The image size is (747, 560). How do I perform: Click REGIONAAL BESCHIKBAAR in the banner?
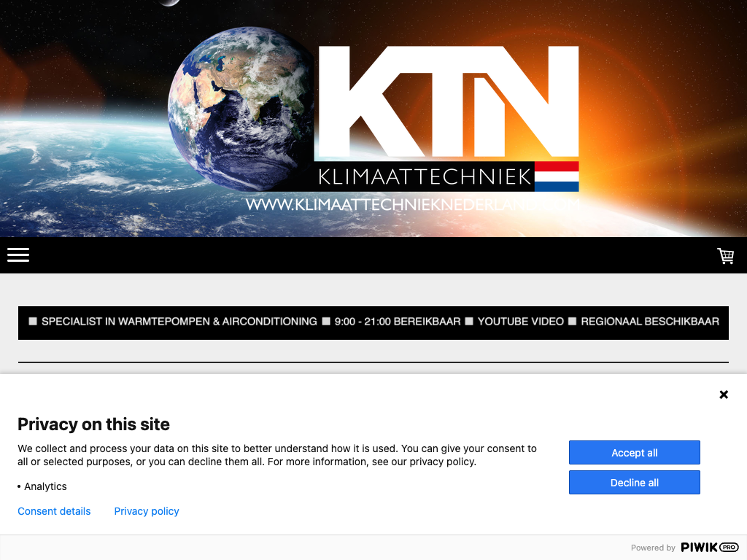pyautogui.click(x=650, y=322)
